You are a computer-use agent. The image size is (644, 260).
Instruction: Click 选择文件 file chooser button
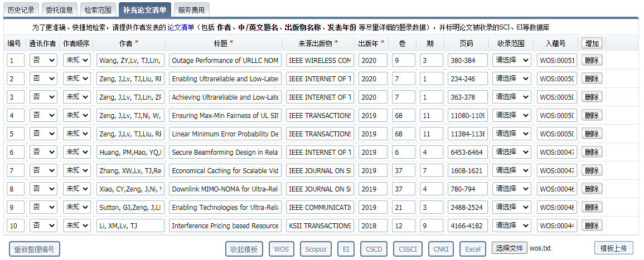[x=509, y=248]
